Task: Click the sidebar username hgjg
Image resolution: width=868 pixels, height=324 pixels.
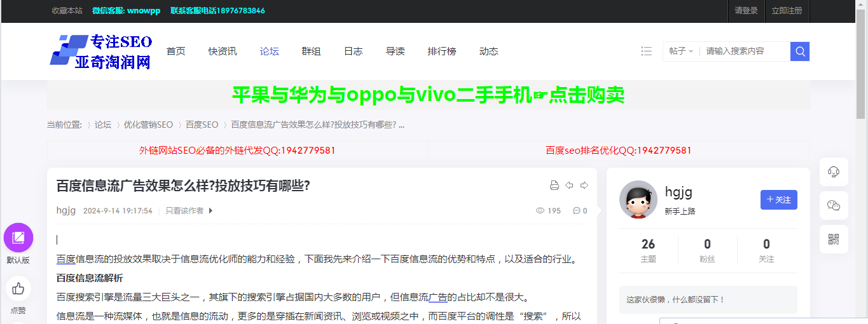Action: (679, 192)
